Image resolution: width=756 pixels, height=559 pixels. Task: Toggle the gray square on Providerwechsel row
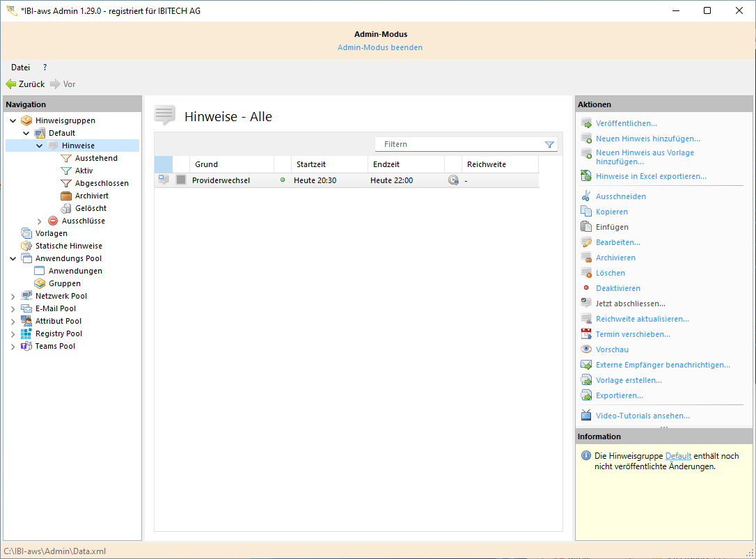(x=181, y=180)
